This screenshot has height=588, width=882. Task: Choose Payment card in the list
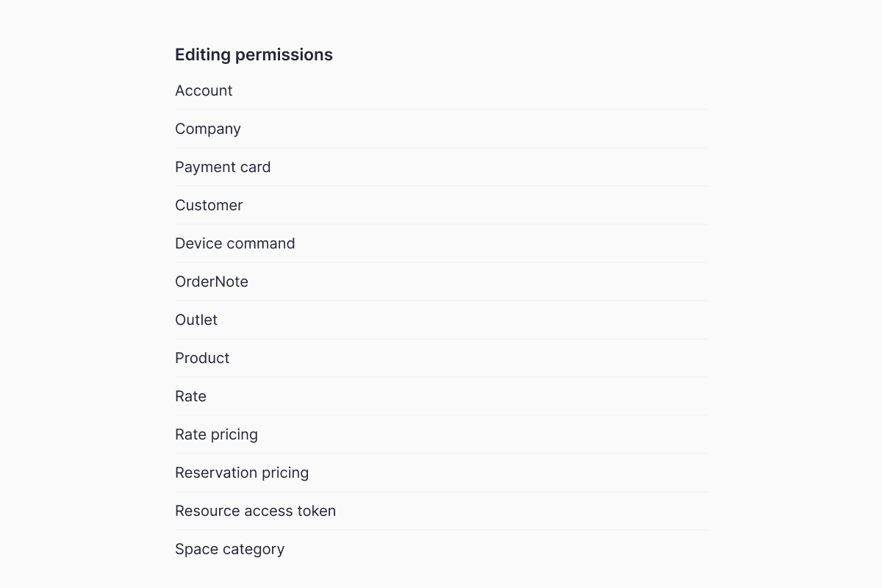(x=441, y=168)
